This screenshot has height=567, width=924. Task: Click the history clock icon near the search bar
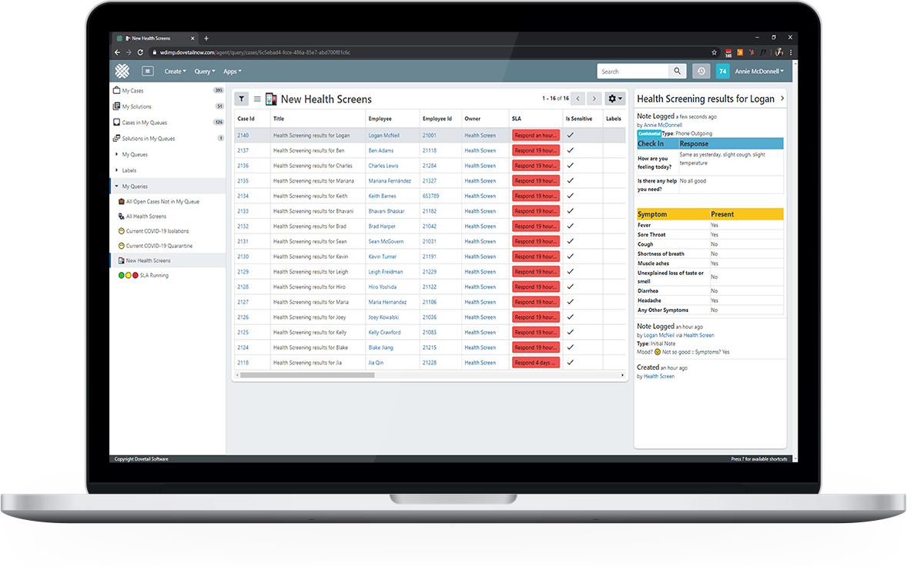701,71
